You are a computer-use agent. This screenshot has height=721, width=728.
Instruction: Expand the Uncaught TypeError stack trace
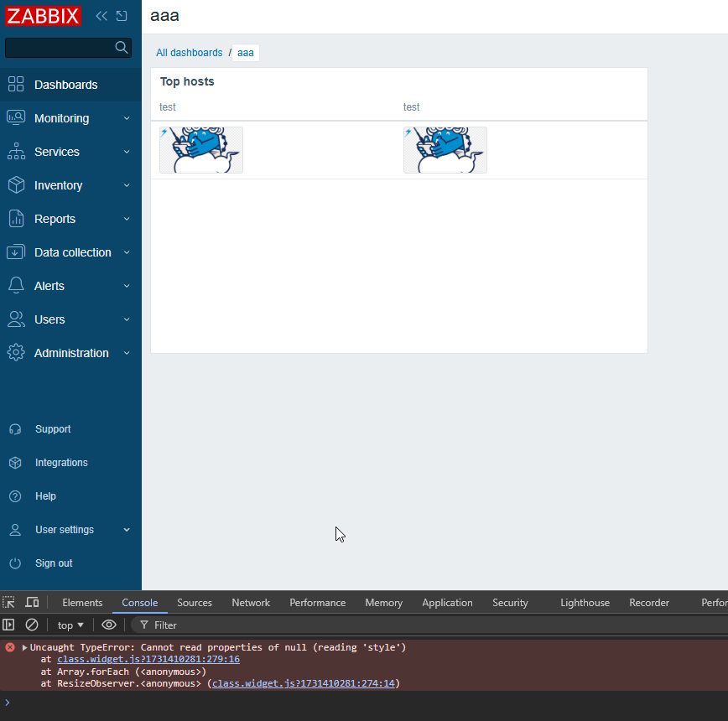[24, 647]
